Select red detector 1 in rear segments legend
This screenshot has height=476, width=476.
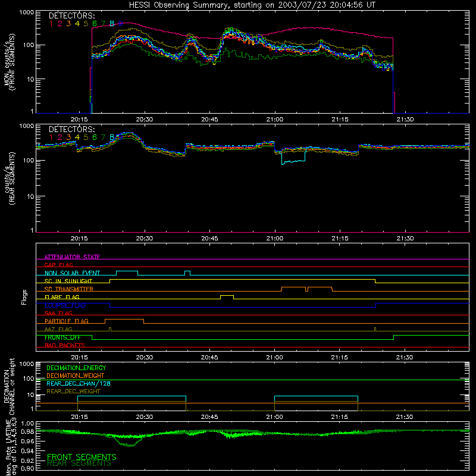(x=51, y=137)
